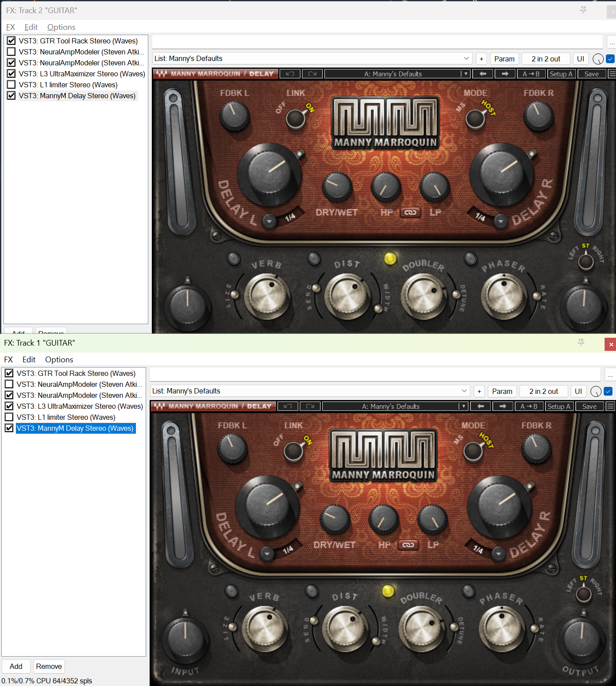Image resolution: width=616 pixels, height=686 pixels.
Task: Click 2 in 2 out button, Track 1
Action: coord(544,391)
